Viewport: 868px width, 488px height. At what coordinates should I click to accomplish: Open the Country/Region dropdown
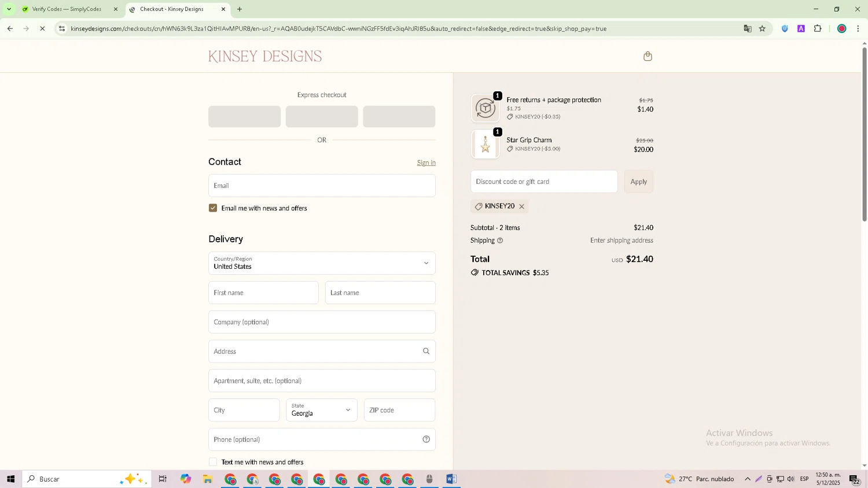pyautogui.click(x=322, y=263)
